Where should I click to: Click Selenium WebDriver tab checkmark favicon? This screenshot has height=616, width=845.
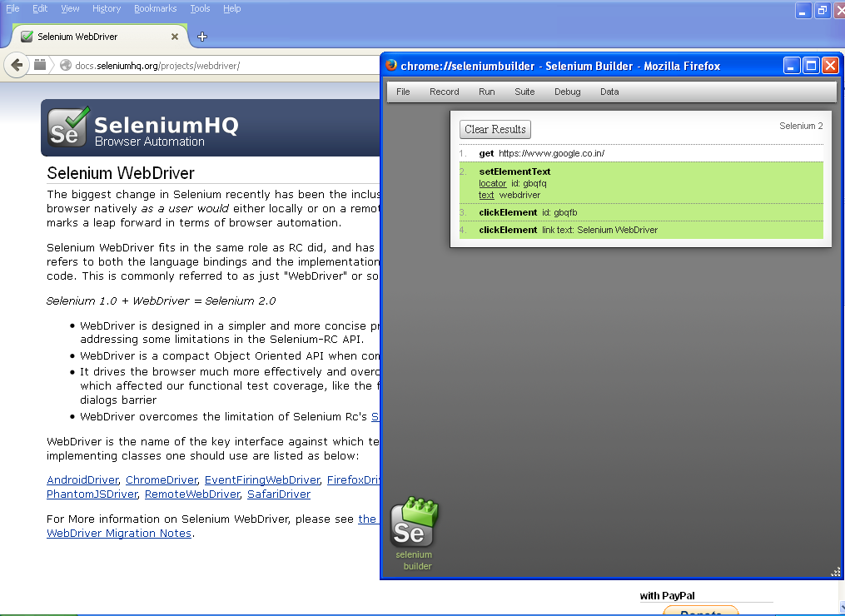27,37
